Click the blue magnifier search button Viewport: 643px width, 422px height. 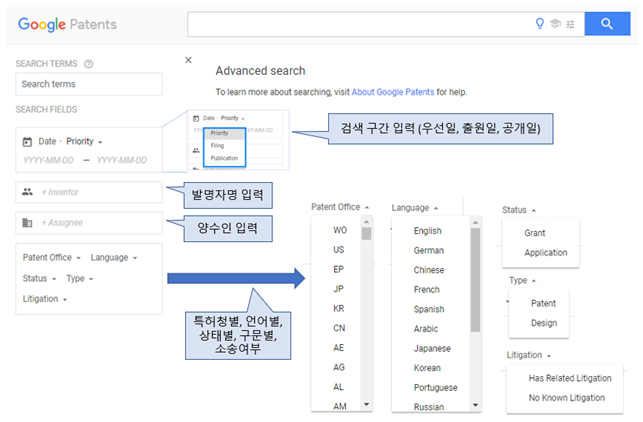(605, 25)
